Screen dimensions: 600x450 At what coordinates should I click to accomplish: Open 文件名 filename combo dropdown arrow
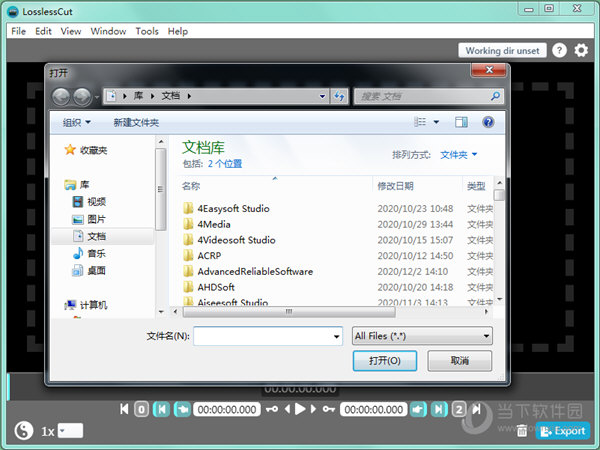pos(336,336)
